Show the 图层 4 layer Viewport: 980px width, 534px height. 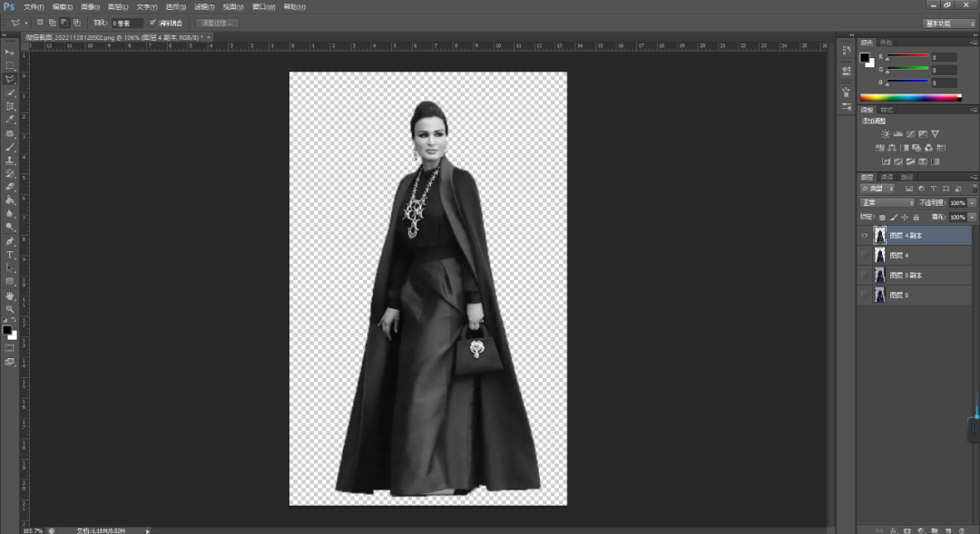click(865, 255)
